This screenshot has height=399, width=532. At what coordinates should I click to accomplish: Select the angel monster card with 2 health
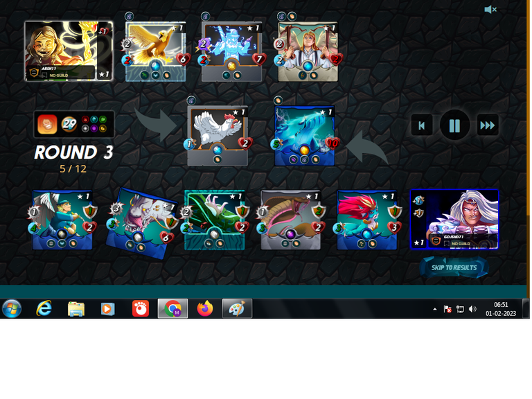pos(308,51)
